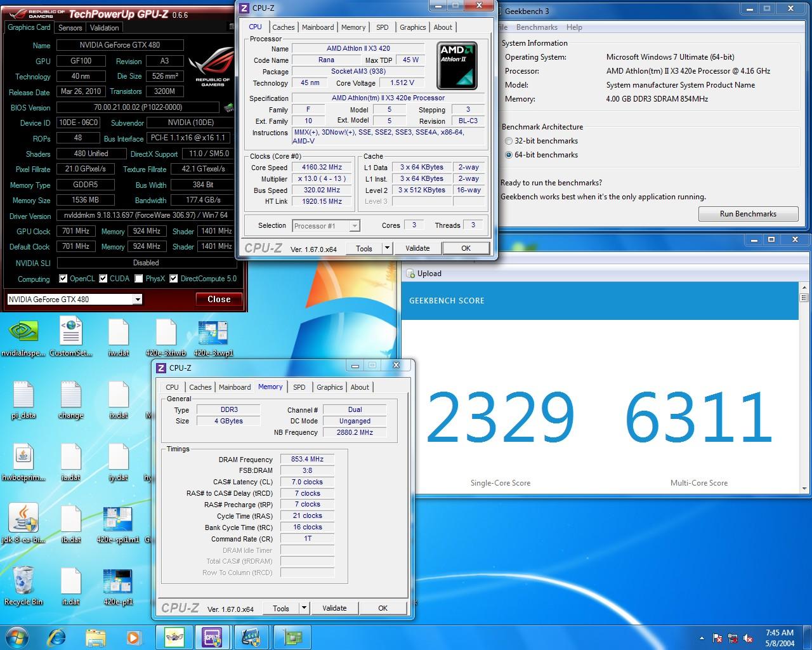
Task: Click the Multi-Core Score 6311
Action: (698, 418)
